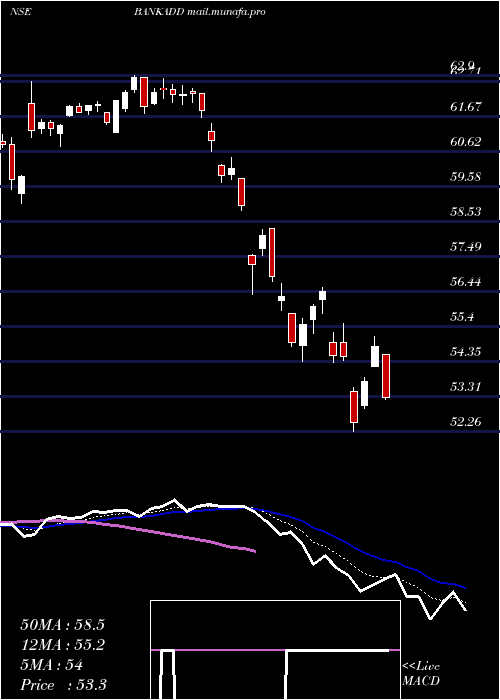This screenshot has width=500, height=700.
Task: Select the 54.35 price level label
Action: [x=466, y=352]
